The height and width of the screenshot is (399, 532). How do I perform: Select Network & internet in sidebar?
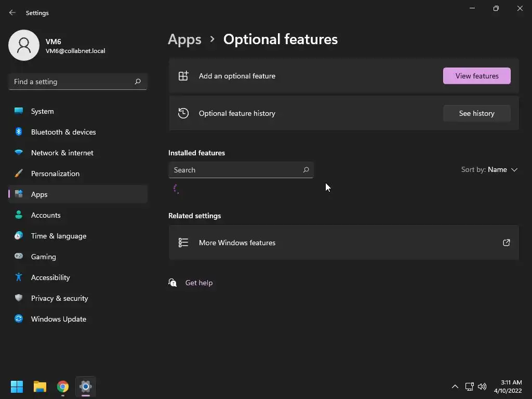click(62, 153)
